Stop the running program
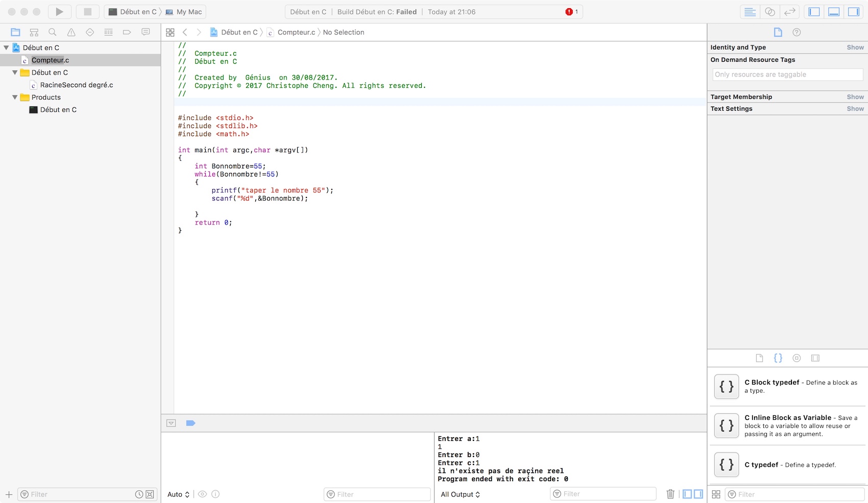 87,12
